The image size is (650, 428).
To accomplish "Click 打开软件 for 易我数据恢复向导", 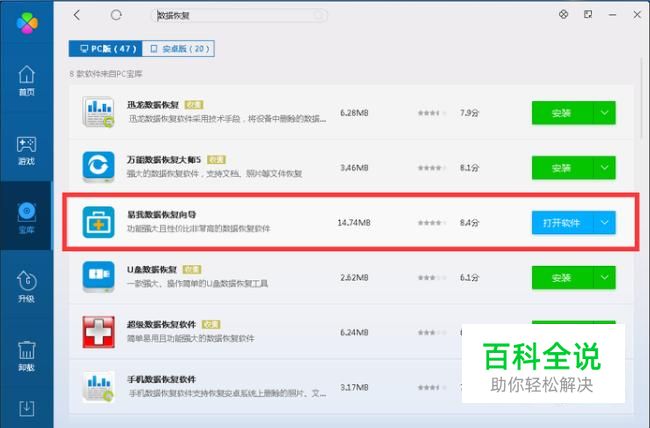I will 562,223.
